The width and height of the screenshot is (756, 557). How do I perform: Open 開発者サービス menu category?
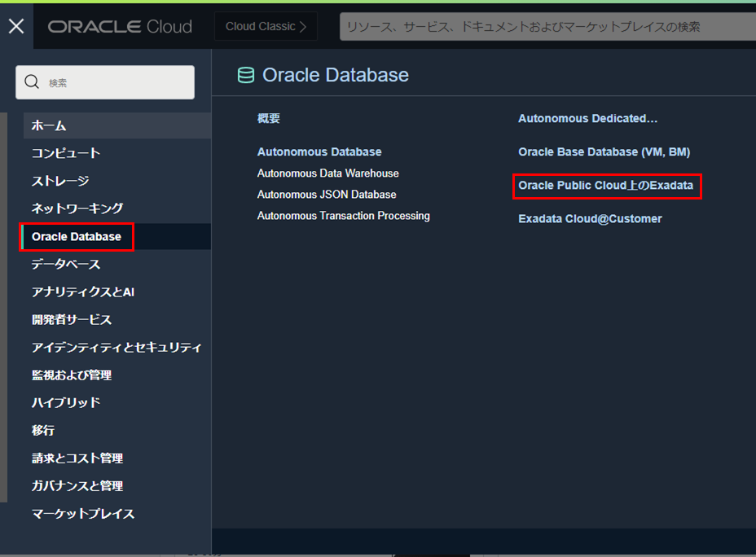72,319
